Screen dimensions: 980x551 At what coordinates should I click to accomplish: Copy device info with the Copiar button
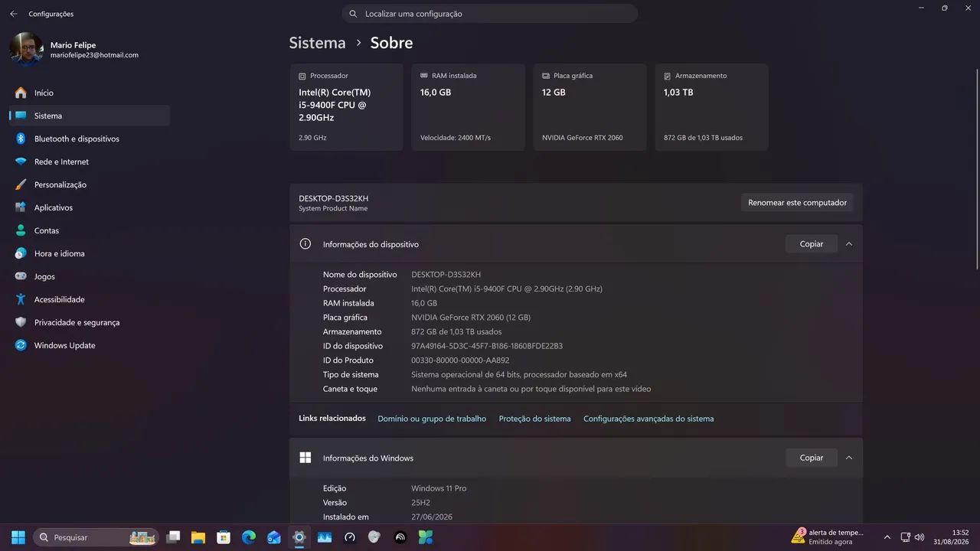tap(812, 244)
